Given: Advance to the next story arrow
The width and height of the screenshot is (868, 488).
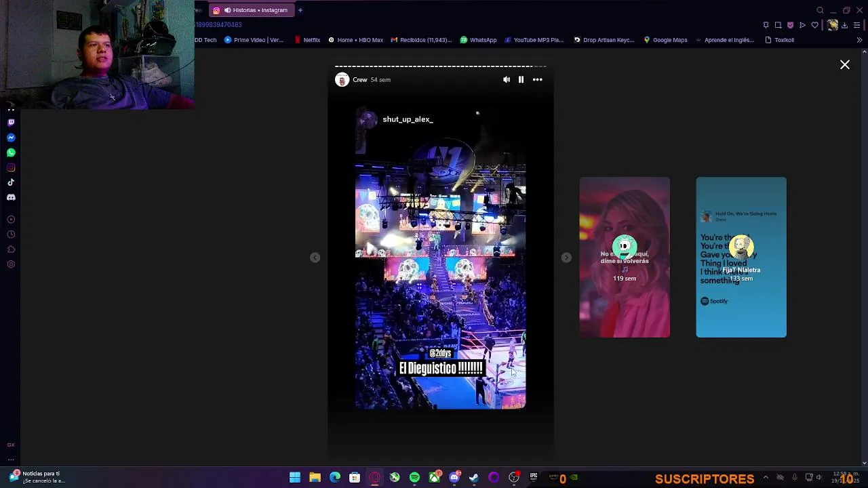Looking at the screenshot, I should pos(566,258).
